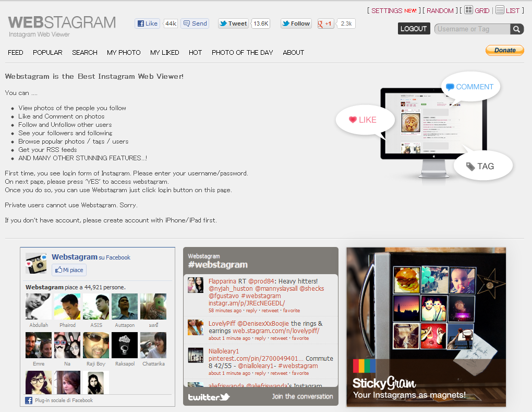532x412 pixels.
Task: Open the pinterest.com pin link
Action: (256, 359)
